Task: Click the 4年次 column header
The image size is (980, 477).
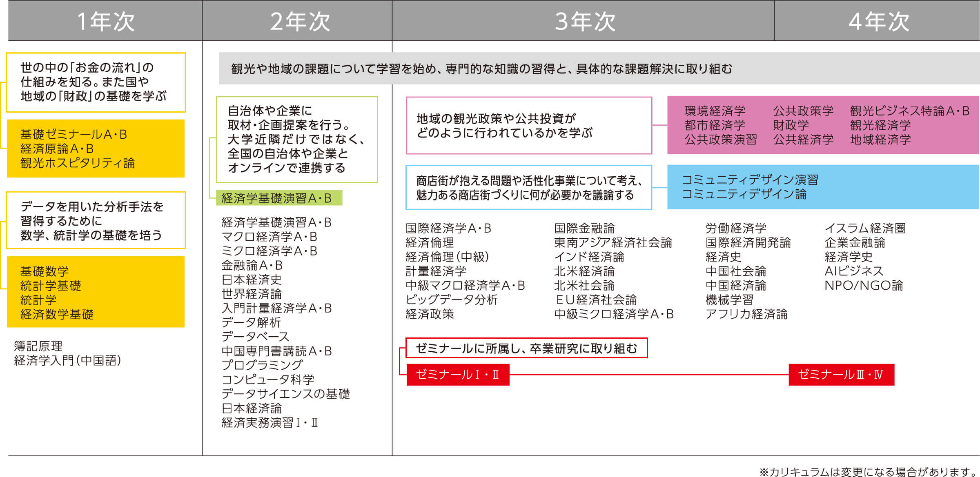Action: coord(877,20)
